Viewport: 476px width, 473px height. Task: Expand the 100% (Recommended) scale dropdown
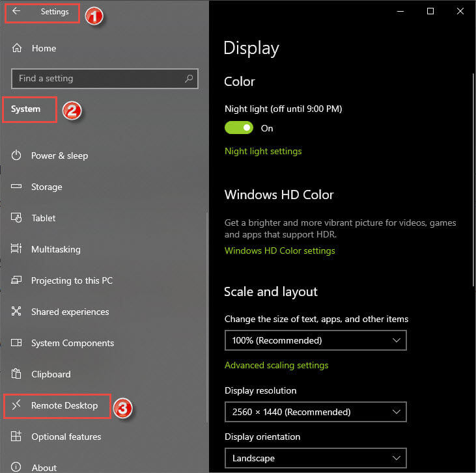(x=315, y=340)
